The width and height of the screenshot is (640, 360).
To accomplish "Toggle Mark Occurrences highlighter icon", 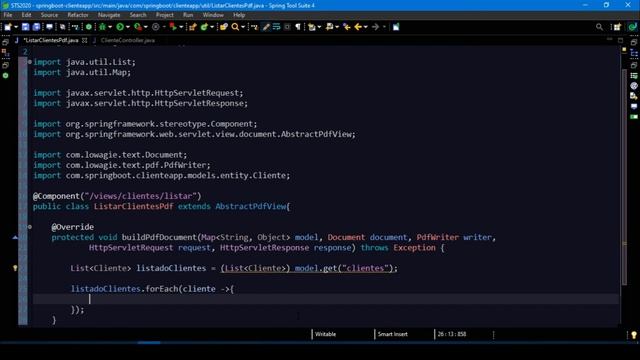I will click(266, 27).
